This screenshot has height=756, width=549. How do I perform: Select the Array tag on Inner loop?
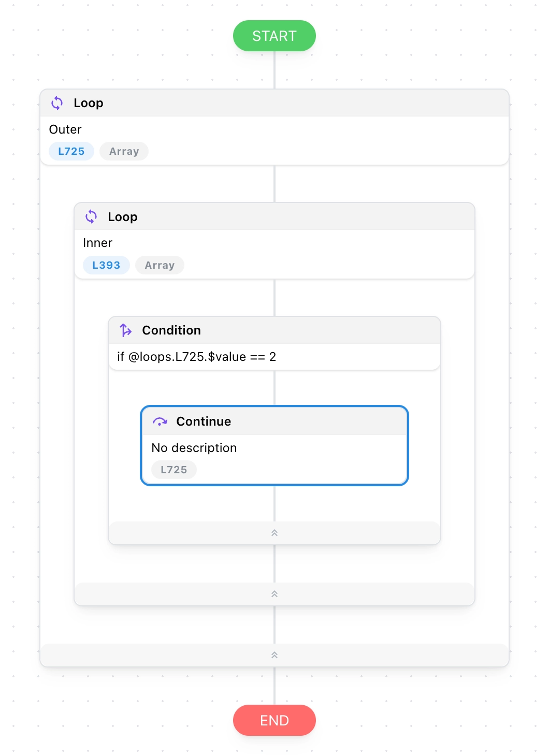coord(160,265)
